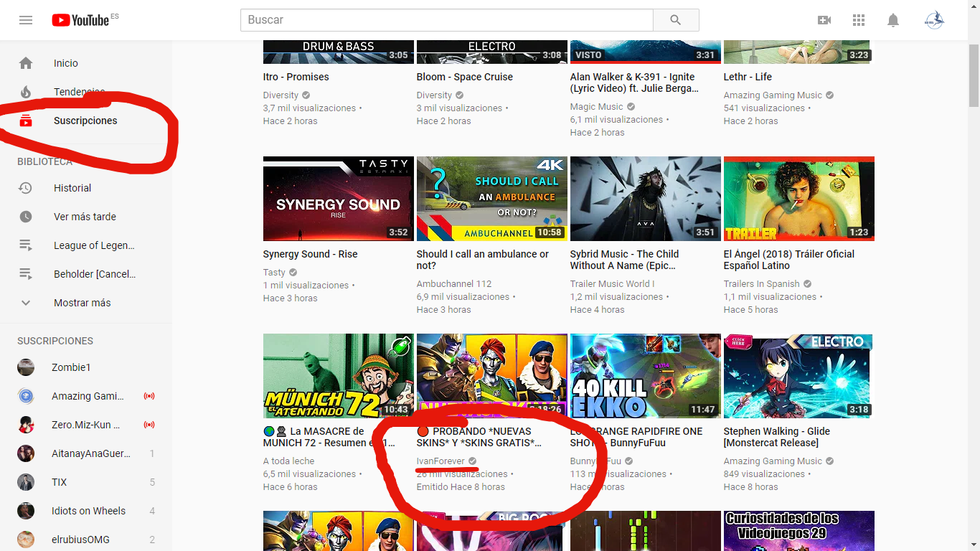980x551 pixels.
Task: Visit Trailer Music World I channel
Action: [613, 284]
